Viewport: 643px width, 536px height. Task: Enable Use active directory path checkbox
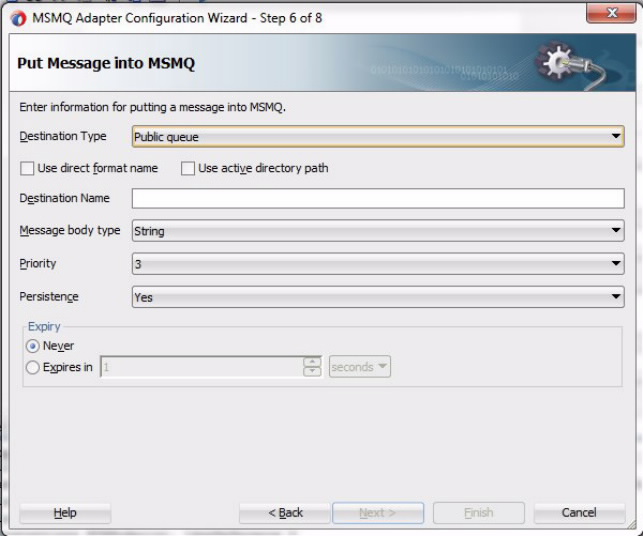(x=188, y=168)
